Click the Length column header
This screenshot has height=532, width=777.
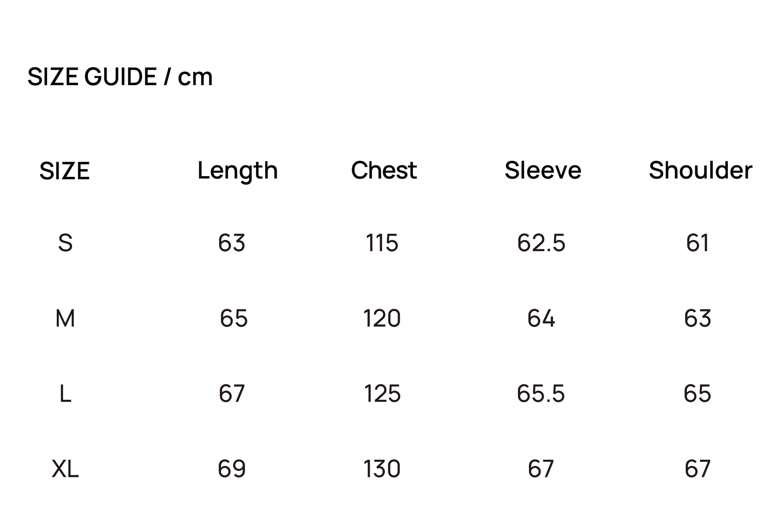(x=238, y=171)
